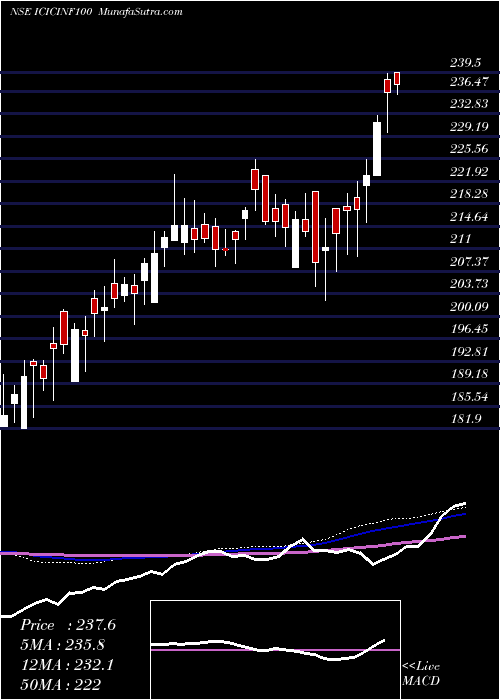Click the 200.09 price axis label
Screen dimensions: 500x700
tap(469, 307)
